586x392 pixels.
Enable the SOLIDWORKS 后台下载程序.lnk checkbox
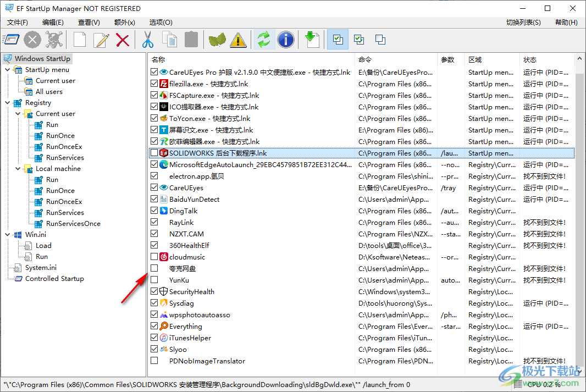[x=154, y=152]
